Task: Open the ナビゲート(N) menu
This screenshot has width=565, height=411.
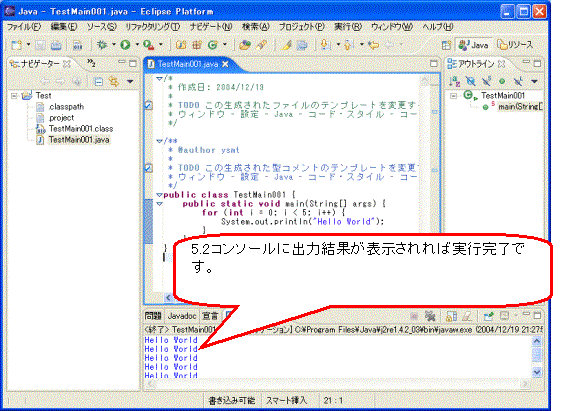Action: [x=211, y=27]
